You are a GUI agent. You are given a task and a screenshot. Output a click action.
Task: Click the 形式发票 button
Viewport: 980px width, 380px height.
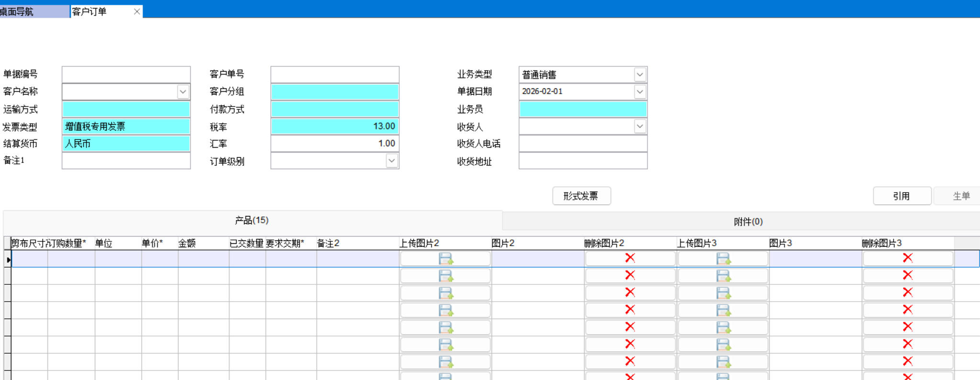[581, 196]
